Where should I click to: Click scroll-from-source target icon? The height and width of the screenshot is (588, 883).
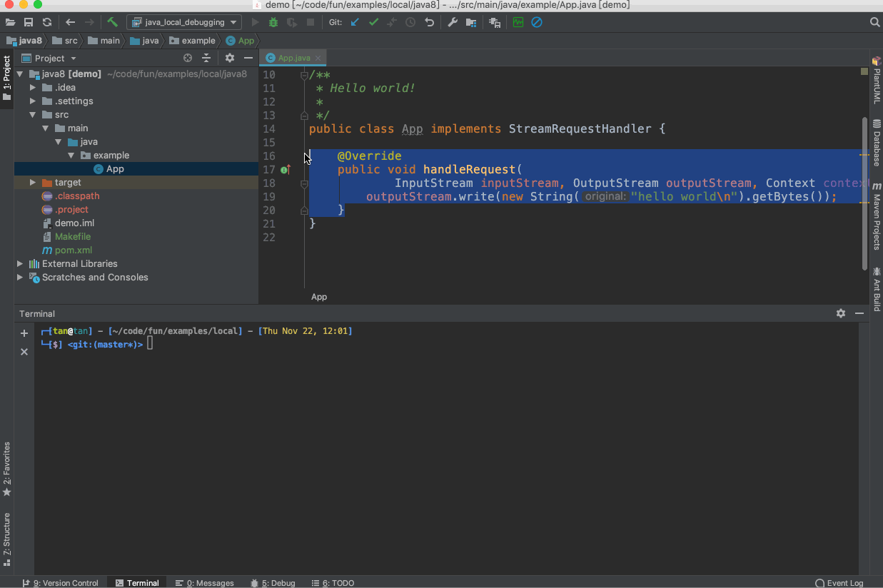[188, 59]
